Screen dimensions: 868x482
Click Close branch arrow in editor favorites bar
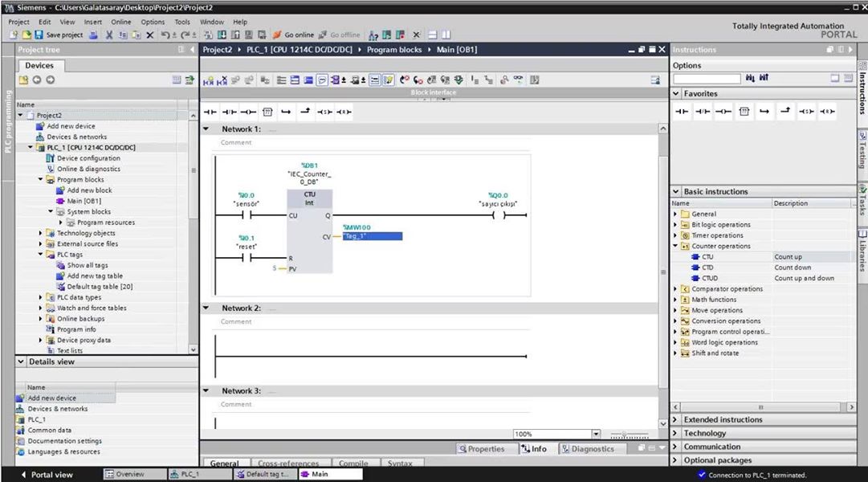tap(305, 112)
